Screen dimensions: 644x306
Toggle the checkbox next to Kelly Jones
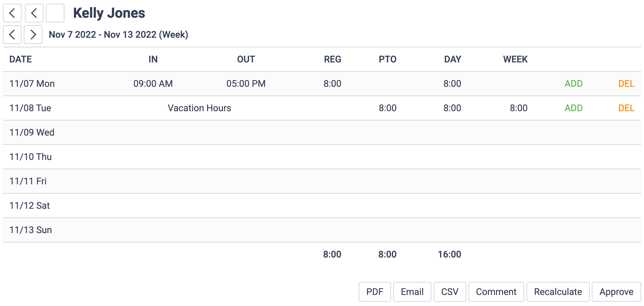pos(55,13)
